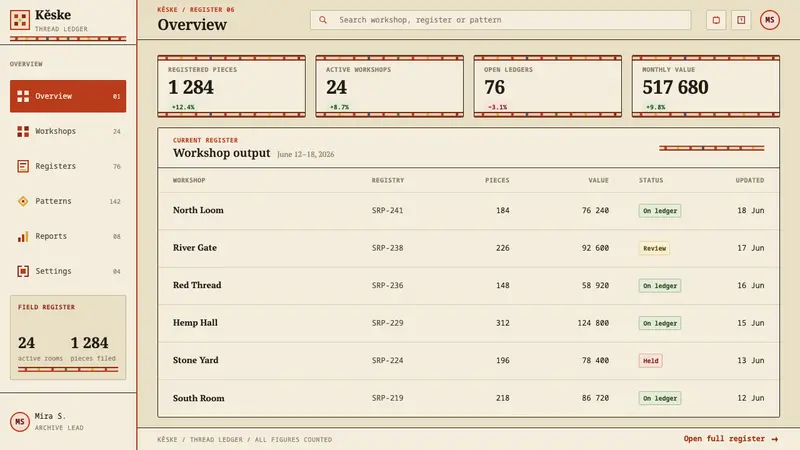
Task: Open the Overview sidebar item
Action: click(68, 96)
